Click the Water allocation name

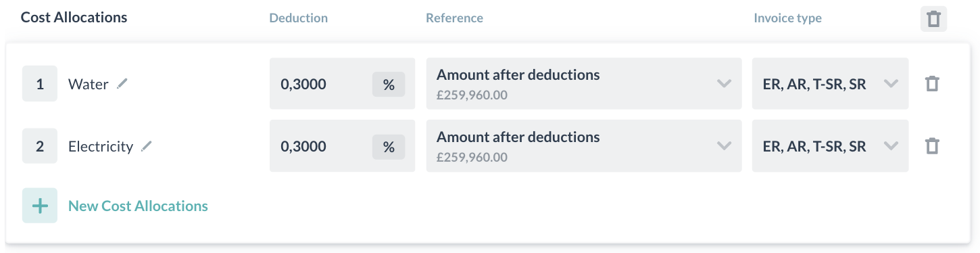(89, 85)
